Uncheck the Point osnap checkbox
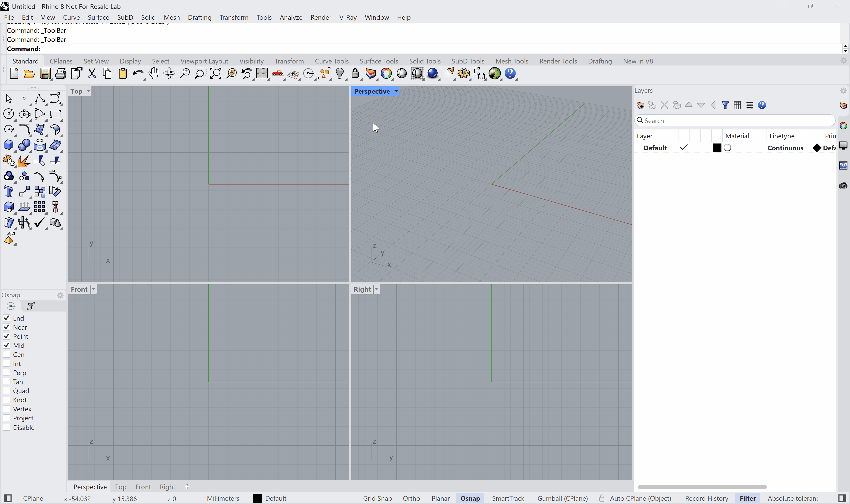The width and height of the screenshot is (850, 504). point(6,336)
